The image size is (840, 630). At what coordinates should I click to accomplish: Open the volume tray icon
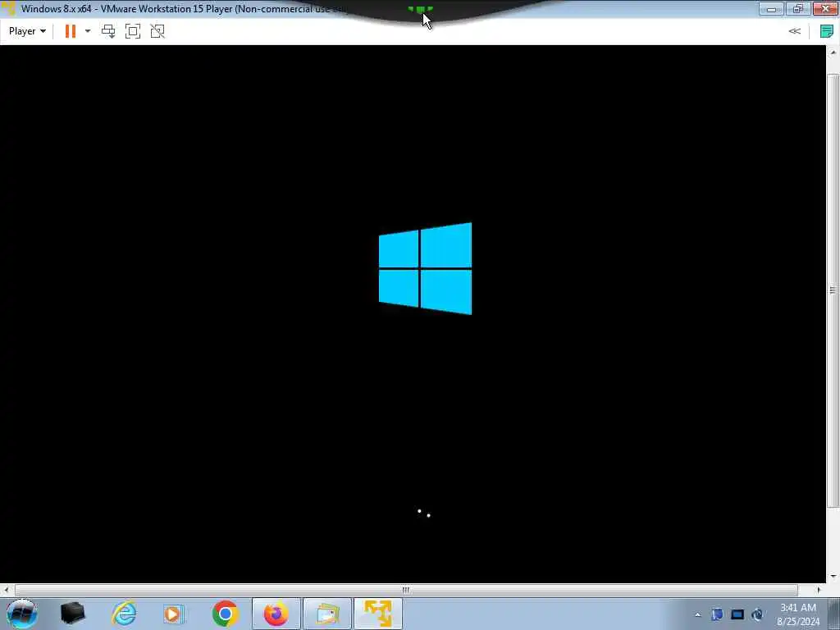pos(757,614)
